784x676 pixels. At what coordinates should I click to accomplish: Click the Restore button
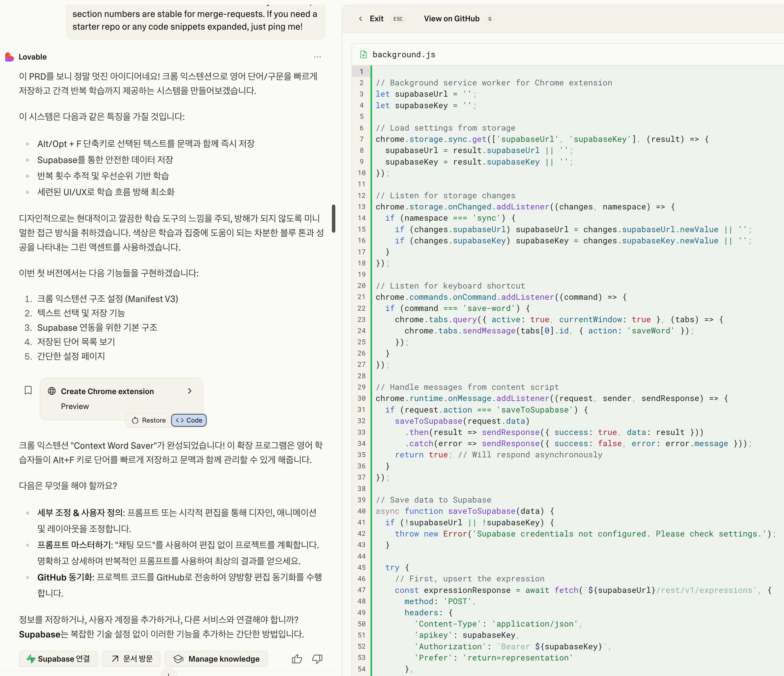click(x=149, y=420)
